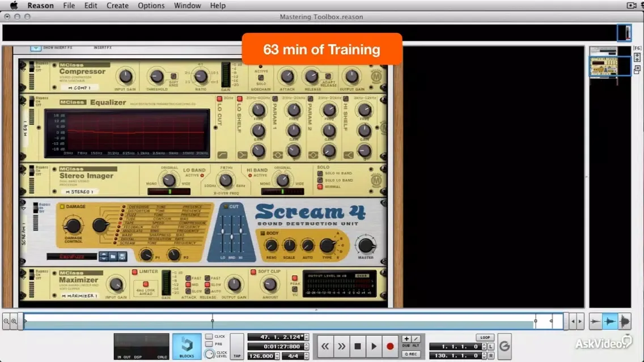Open the Window menu
This screenshot has width=644, height=362.
pyautogui.click(x=187, y=5)
